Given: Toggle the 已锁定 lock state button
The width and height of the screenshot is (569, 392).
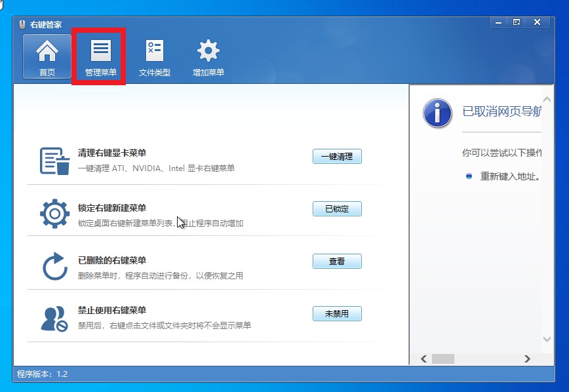Looking at the screenshot, I should tap(337, 209).
